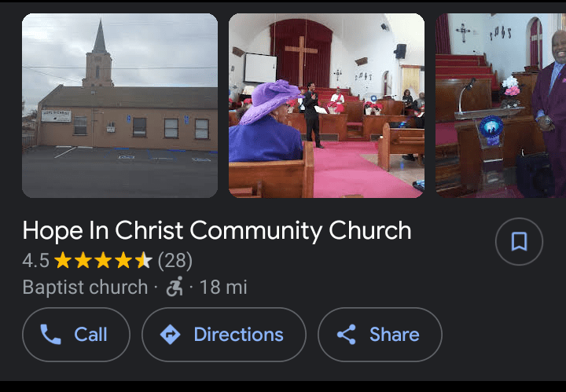Click the 18 mi distance text

223,287
